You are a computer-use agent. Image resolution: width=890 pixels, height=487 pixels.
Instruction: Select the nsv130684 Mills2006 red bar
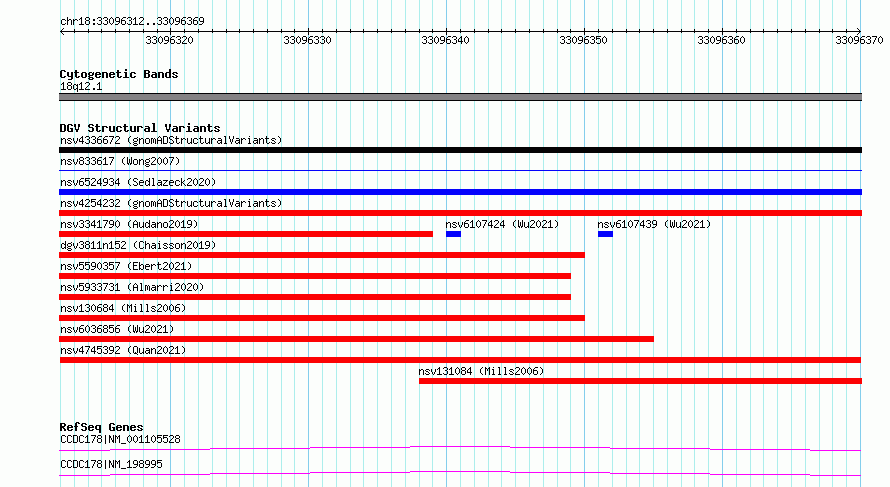click(x=322, y=318)
